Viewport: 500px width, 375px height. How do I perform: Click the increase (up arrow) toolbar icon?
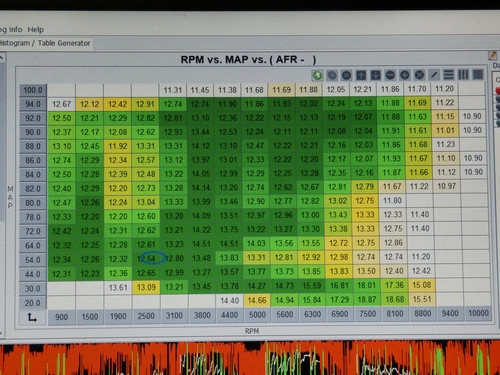[x=361, y=75]
